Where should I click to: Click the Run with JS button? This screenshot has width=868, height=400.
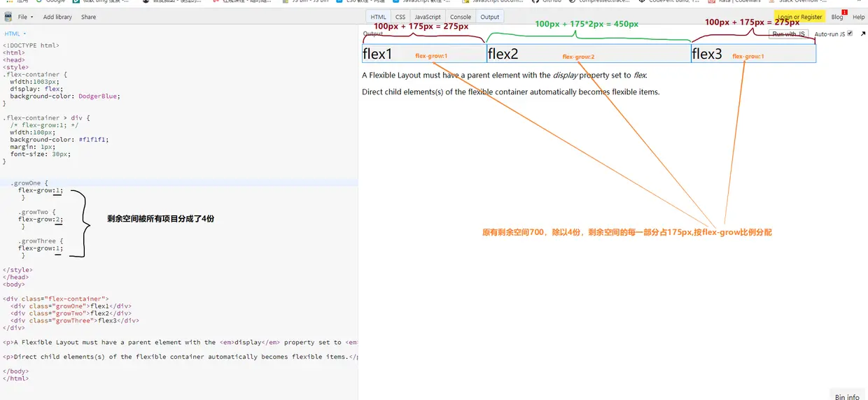[x=789, y=34]
